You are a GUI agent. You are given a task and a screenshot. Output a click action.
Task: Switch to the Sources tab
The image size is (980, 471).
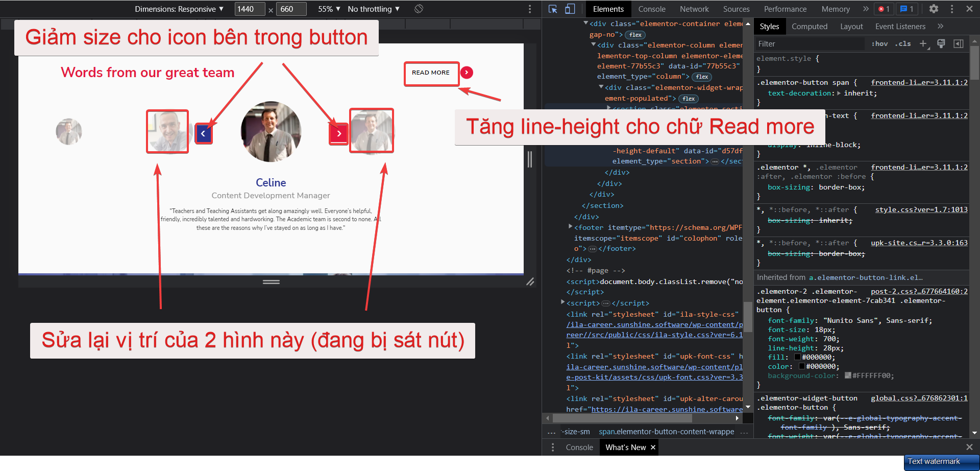[x=736, y=9]
